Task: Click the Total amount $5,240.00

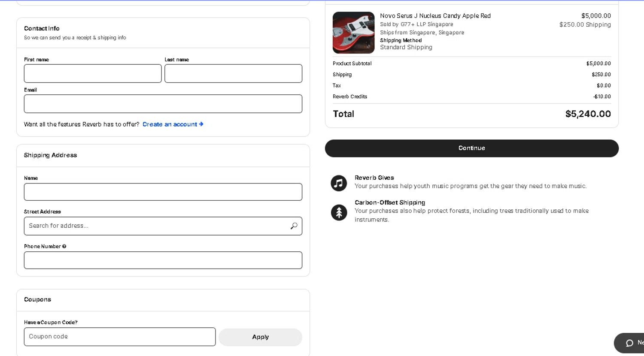Action: (x=588, y=114)
